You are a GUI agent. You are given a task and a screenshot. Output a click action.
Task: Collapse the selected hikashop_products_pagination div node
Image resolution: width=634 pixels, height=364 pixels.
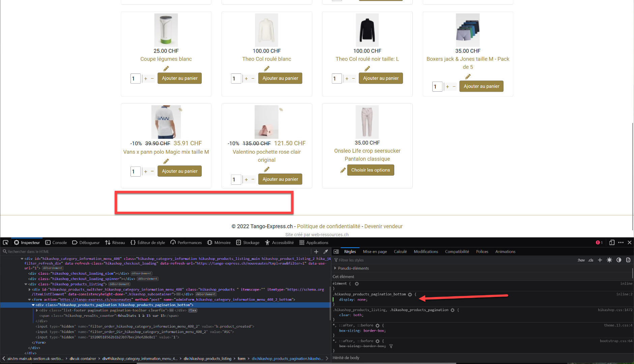(33, 305)
